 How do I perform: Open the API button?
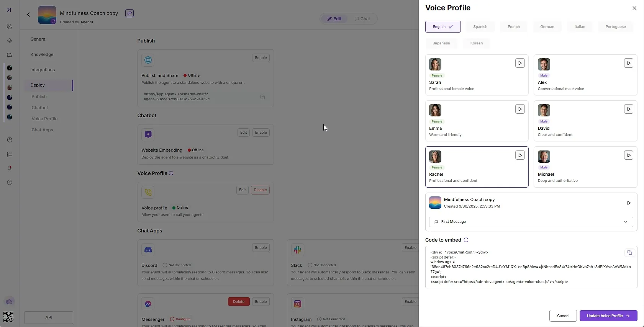[x=49, y=317]
